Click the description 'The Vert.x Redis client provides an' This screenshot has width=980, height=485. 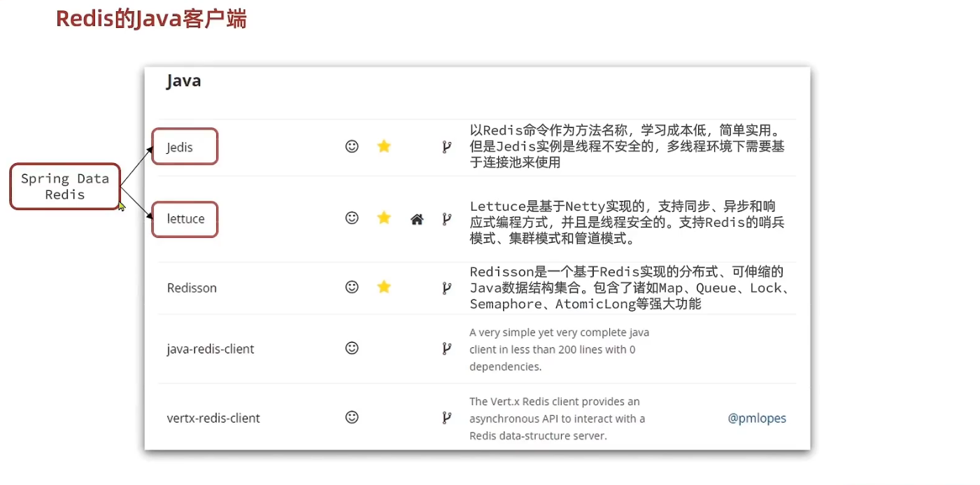pyautogui.click(x=558, y=419)
